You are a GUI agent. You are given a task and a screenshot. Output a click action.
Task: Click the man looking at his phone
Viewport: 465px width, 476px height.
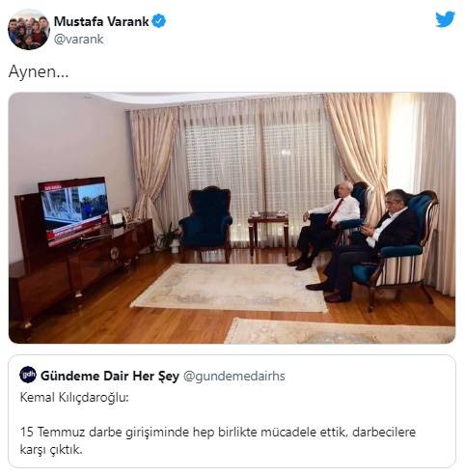point(364,244)
